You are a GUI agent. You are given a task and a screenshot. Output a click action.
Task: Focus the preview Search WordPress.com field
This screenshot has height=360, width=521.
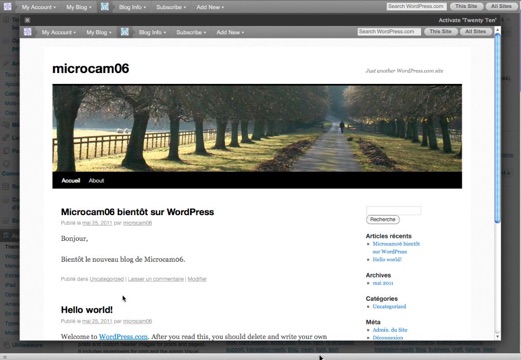389,32
